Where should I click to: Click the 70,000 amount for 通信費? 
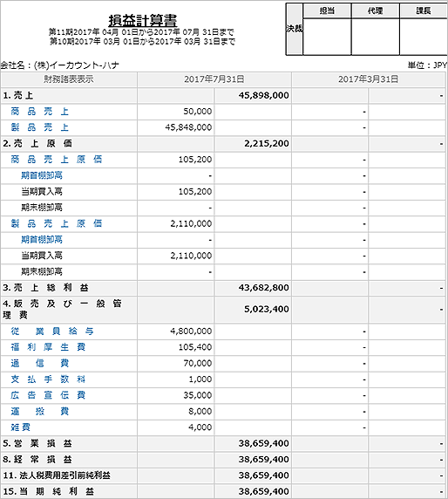[x=198, y=363]
